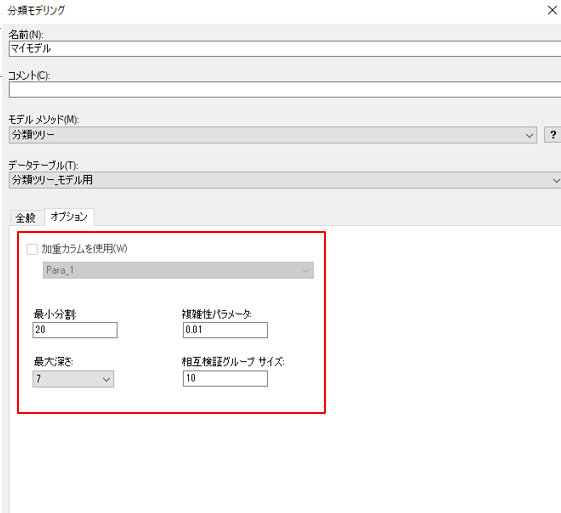Select the オプション tab

point(69,217)
